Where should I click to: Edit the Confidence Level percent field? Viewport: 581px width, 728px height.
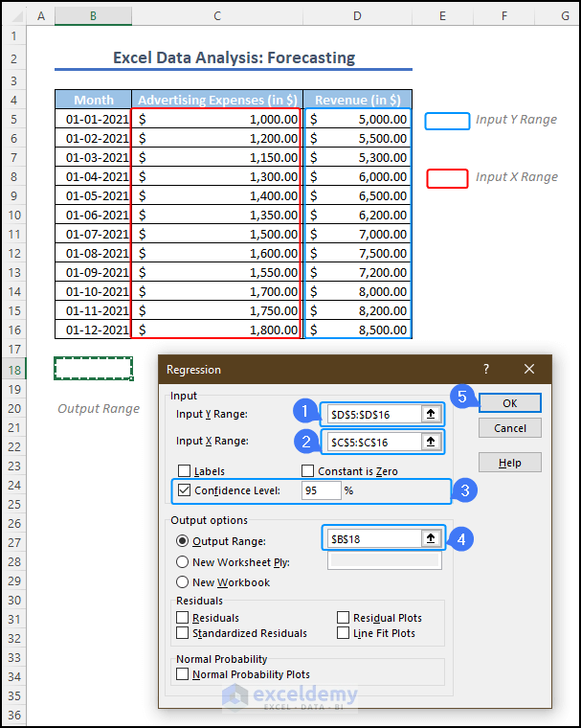tap(321, 490)
